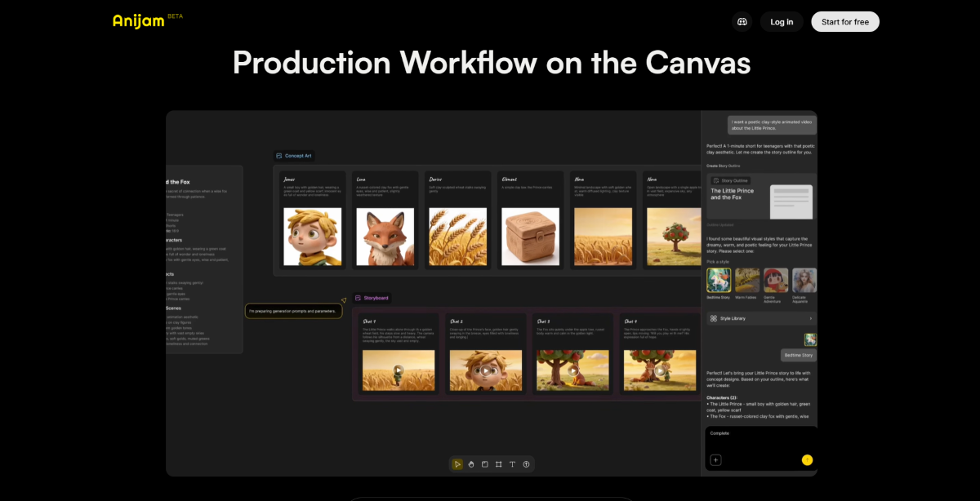Click the Log in button
Image resolution: width=980 pixels, height=501 pixels.
[782, 22]
